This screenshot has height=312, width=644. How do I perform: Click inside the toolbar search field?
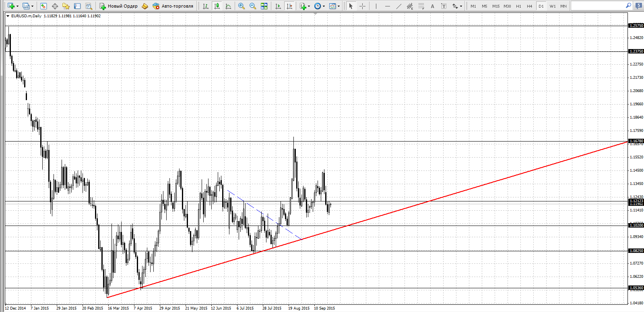598,6
